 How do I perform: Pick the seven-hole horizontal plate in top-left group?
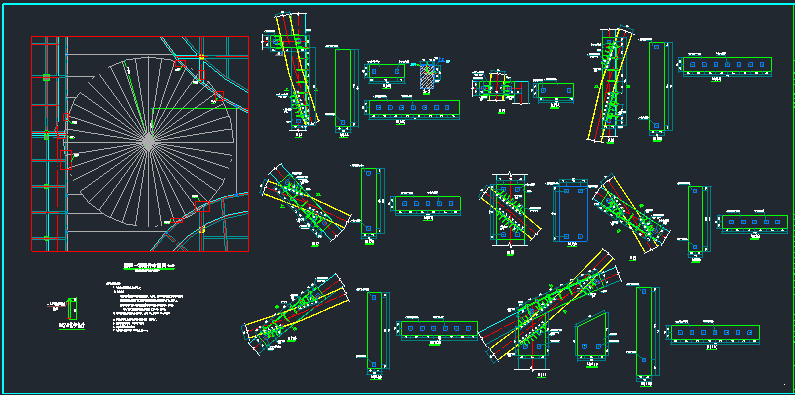(x=414, y=107)
